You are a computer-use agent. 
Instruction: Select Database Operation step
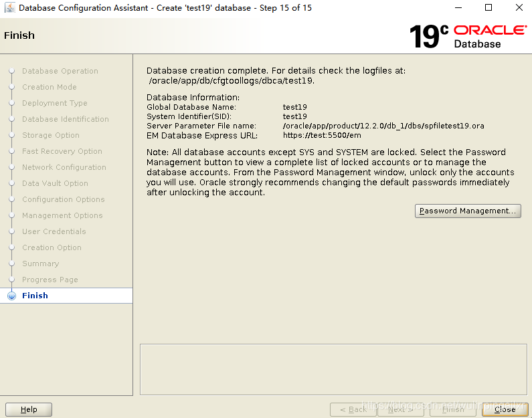point(60,71)
